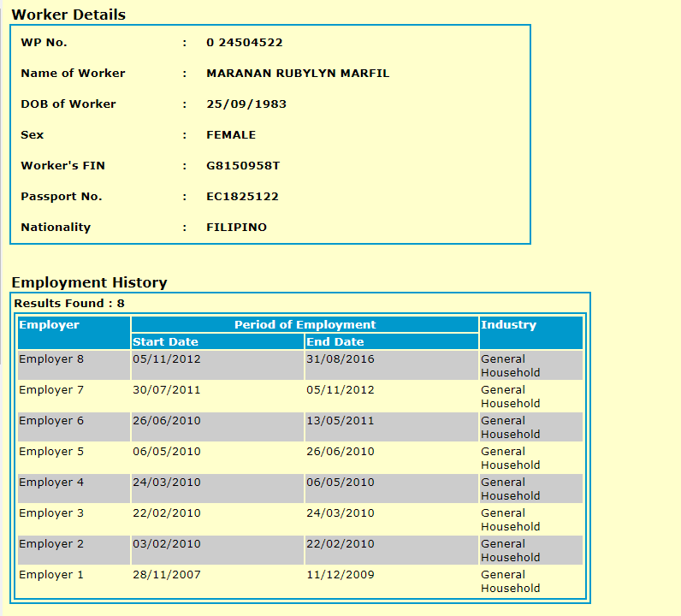681x616 pixels.
Task: Select the Employer 4 row label
Action: coord(51,483)
